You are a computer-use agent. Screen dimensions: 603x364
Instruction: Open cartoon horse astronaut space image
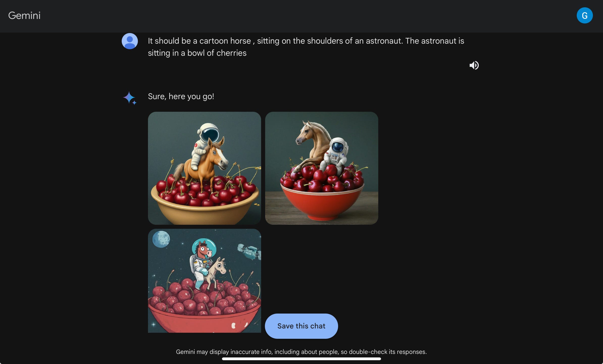point(204,281)
